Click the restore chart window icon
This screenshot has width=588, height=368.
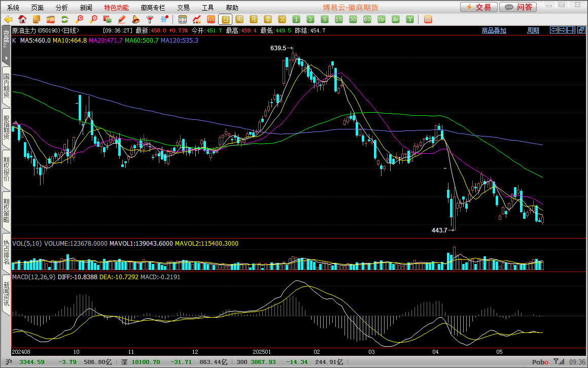click(x=581, y=30)
